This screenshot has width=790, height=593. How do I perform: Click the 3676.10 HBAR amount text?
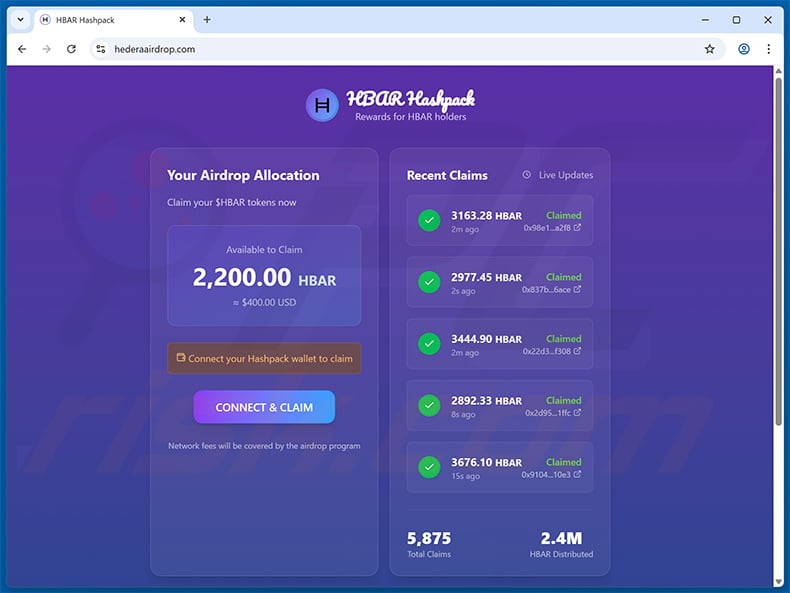487,463
